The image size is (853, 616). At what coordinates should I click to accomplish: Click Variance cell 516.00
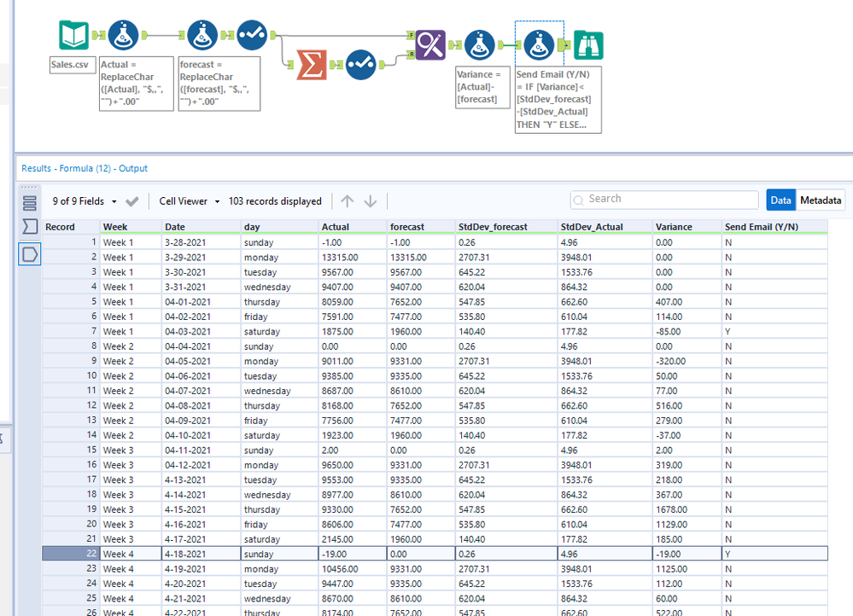click(x=686, y=405)
